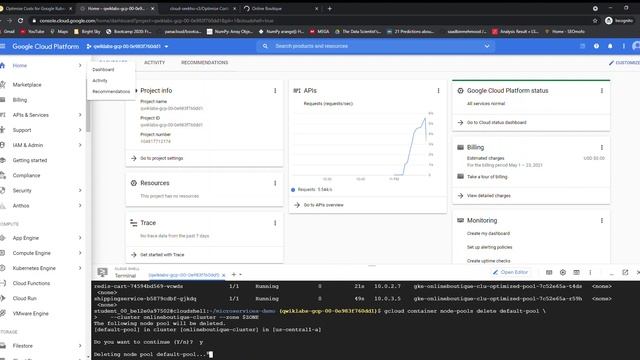Add a new Cloud Shell terminal tab

(x=234, y=275)
